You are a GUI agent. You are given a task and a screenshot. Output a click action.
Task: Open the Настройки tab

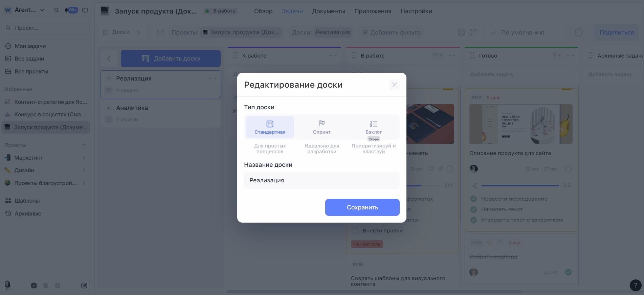point(416,11)
